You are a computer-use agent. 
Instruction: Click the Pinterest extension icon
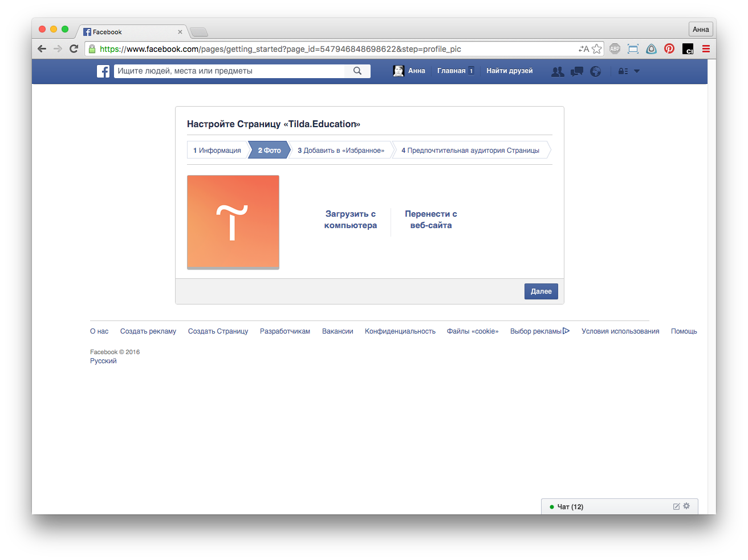(x=669, y=49)
